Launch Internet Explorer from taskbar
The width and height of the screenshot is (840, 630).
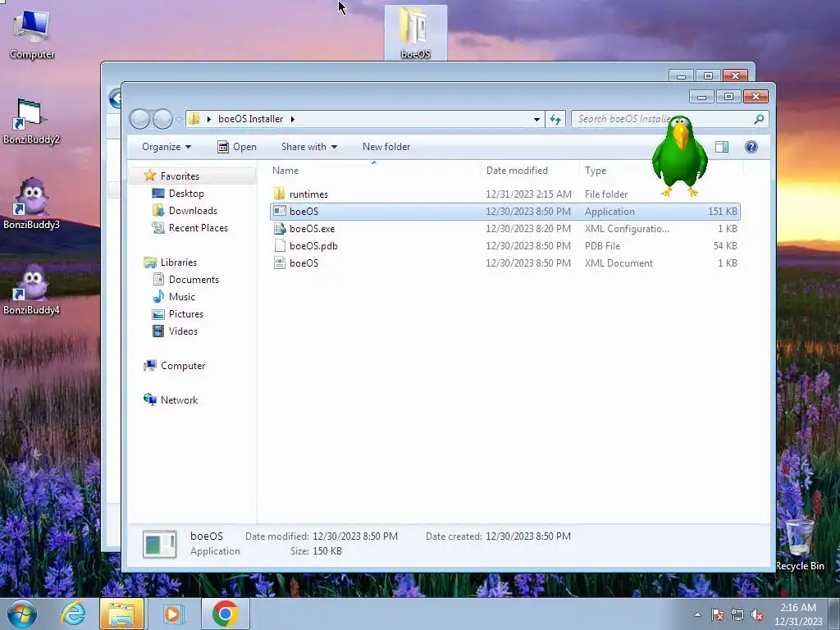(73, 614)
